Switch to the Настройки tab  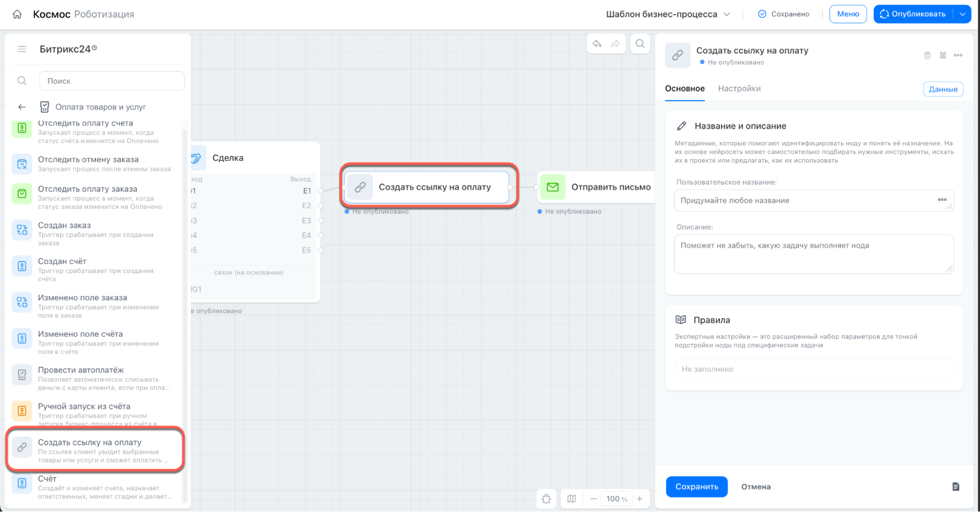tap(739, 89)
